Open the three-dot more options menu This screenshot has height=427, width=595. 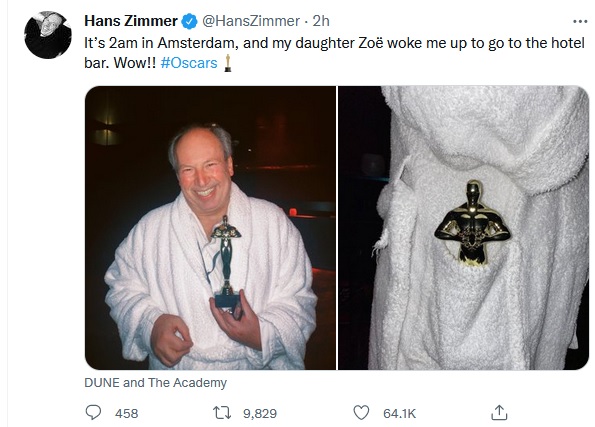pyautogui.click(x=580, y=22)
